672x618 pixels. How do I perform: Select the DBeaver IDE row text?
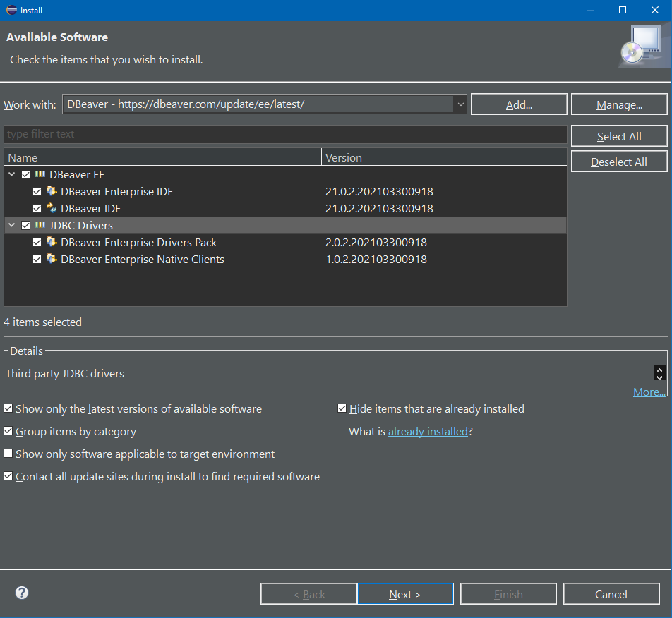pyautogui.click(x=91, y=209)
